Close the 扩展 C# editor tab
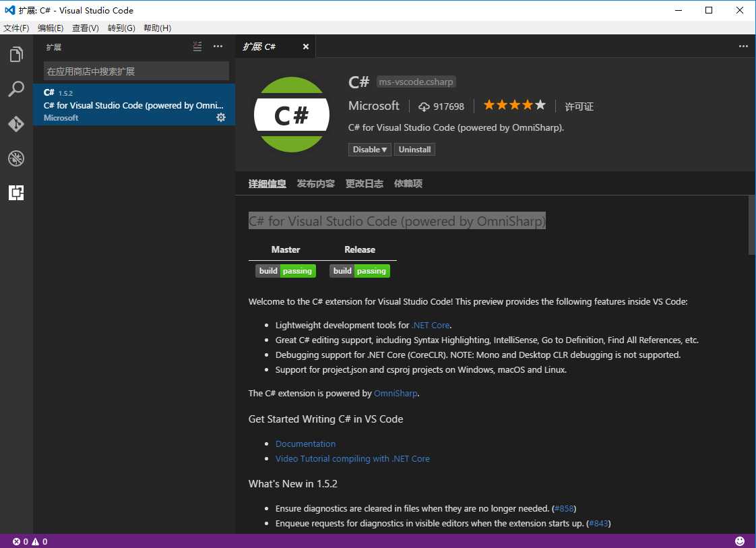Viewport: 756px width, 548px height. [306, 47]
